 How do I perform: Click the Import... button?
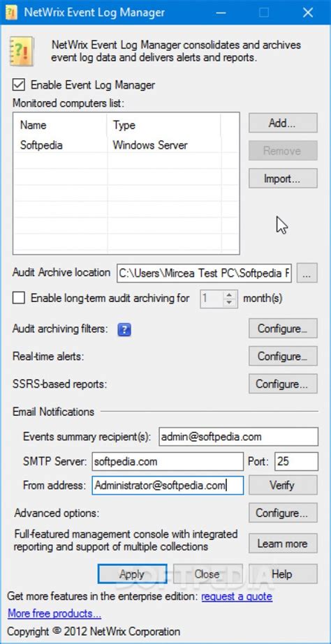click(x=283, y=178)
